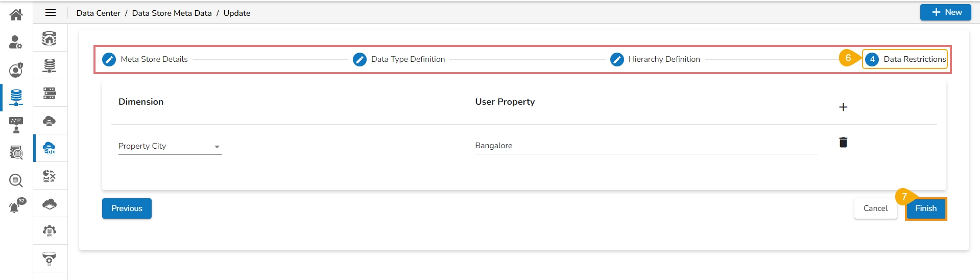
Task: Click the Bangalore user property field
Action: [x=646, y=146]
